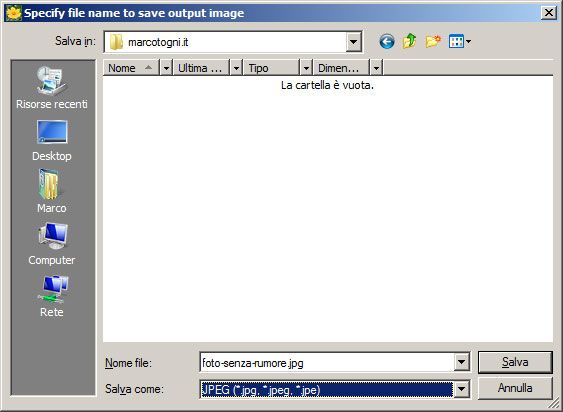
Task: Sort files by the Ultima column header
Action: (x=201, y=68)
